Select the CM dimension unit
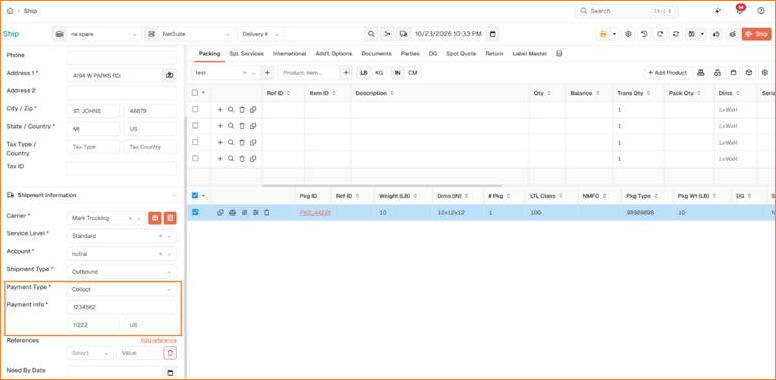This screenshot has height=380, width=776. pyautogui.click(x=412, y=73)
